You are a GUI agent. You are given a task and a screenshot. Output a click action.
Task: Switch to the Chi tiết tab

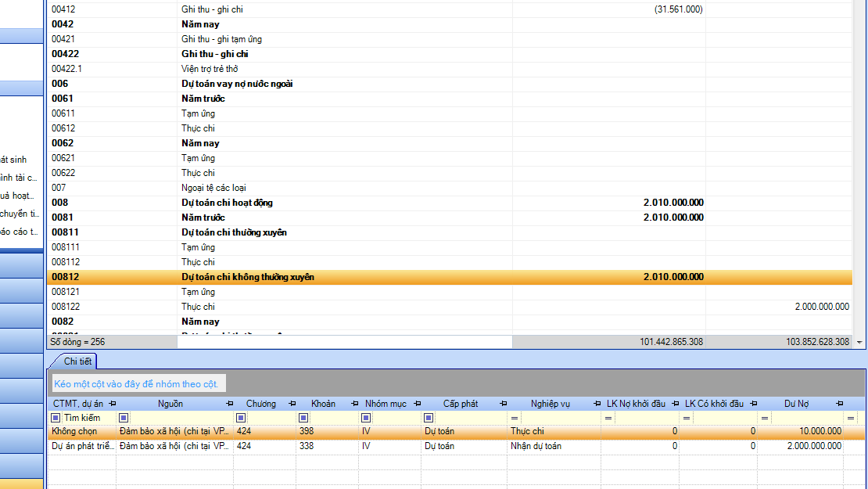point(78,361)
